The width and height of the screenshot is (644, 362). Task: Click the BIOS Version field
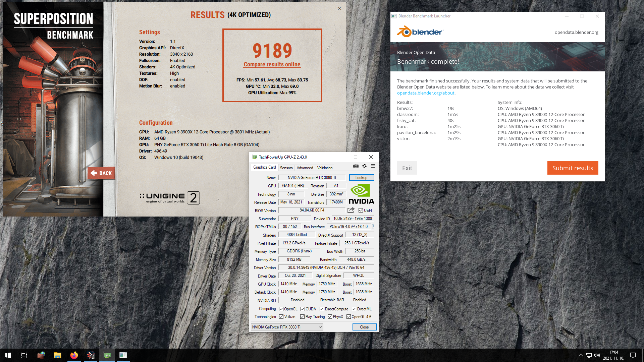coord(312,210)
